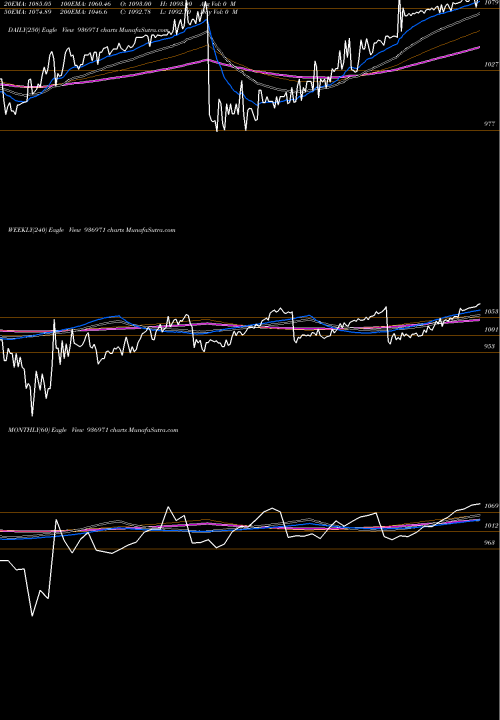Click the 1027 price label on daily chart

point(491,65)
